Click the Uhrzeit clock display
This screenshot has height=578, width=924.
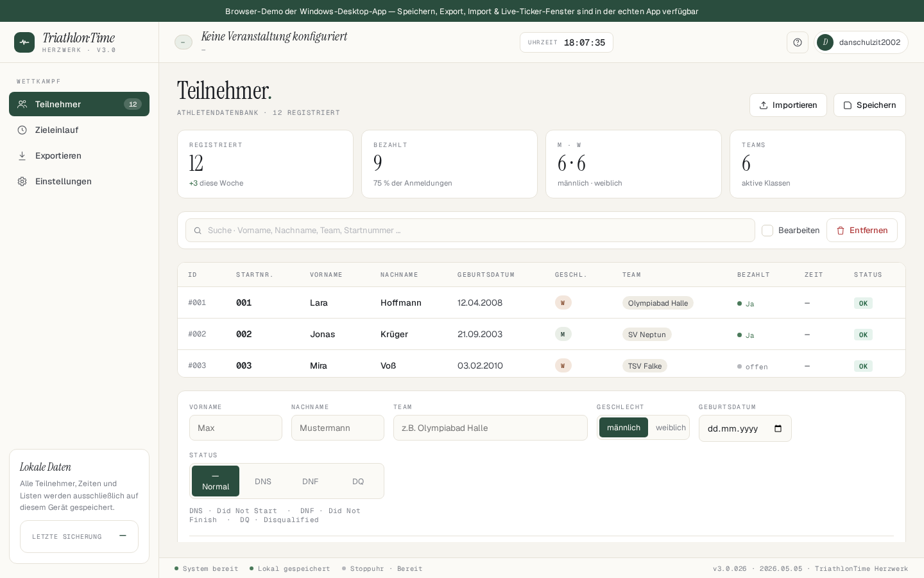[x=567, y=42]
